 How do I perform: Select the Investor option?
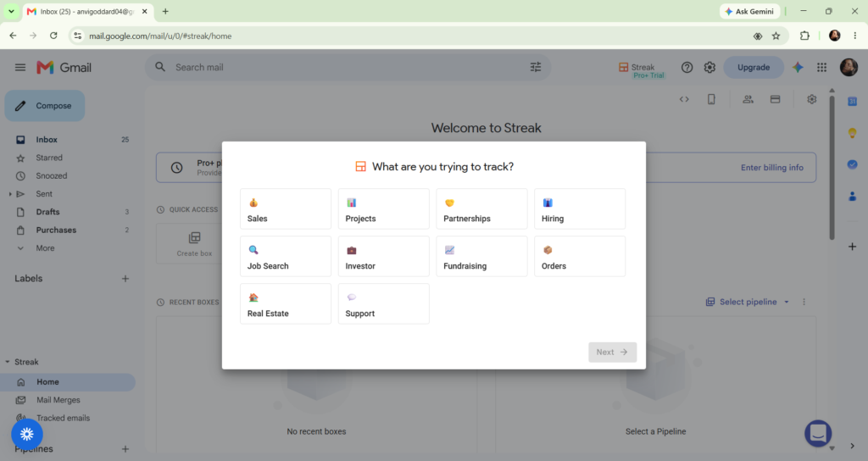(x=384, y=256)
